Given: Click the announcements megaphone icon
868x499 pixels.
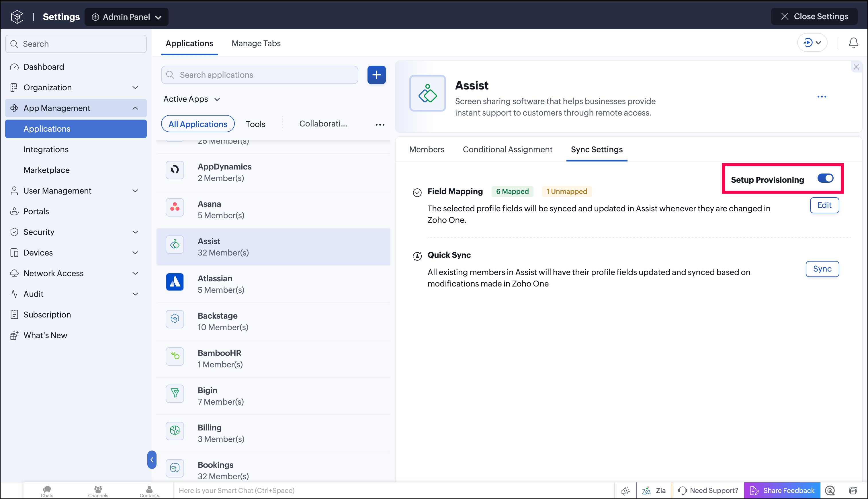Looking at the screenshot, I should pos(625,490).
